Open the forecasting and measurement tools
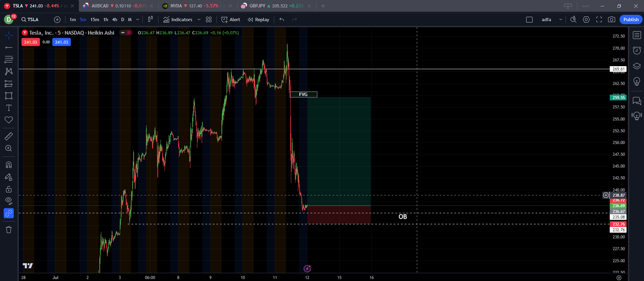 (9, 83)
